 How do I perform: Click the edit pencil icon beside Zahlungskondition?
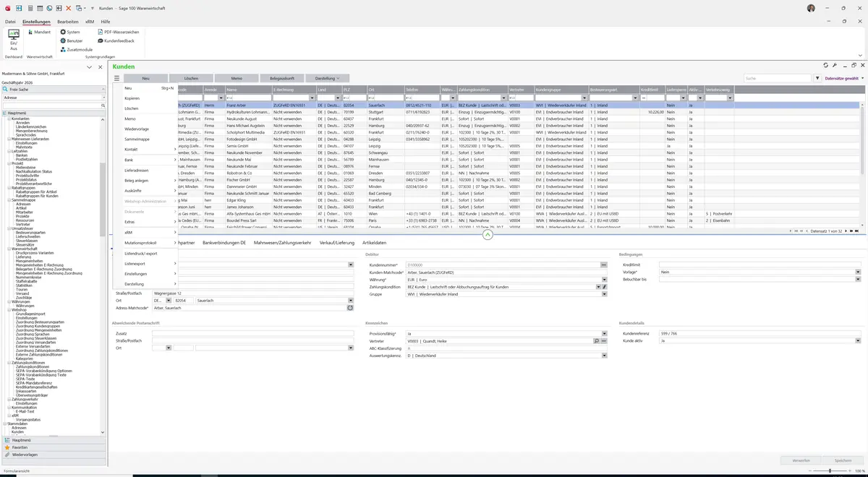[604, 287]
